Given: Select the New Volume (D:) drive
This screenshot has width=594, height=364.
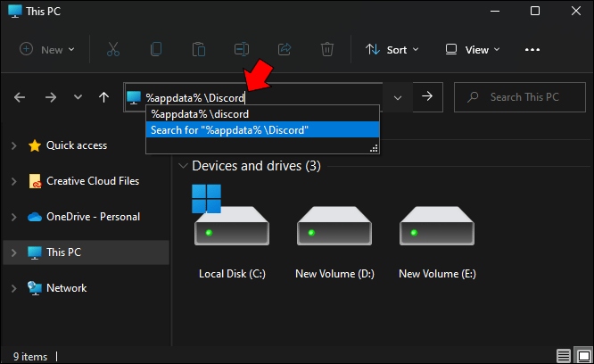Looking at the screenshot, I should click(x=334, y=243).
